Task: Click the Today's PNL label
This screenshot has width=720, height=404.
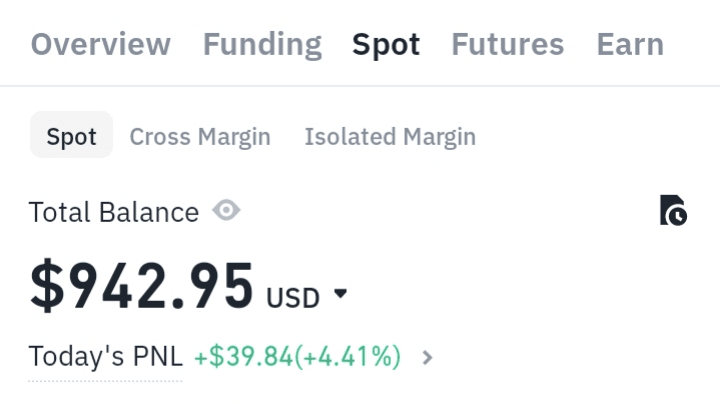Action: pos(105,356)
